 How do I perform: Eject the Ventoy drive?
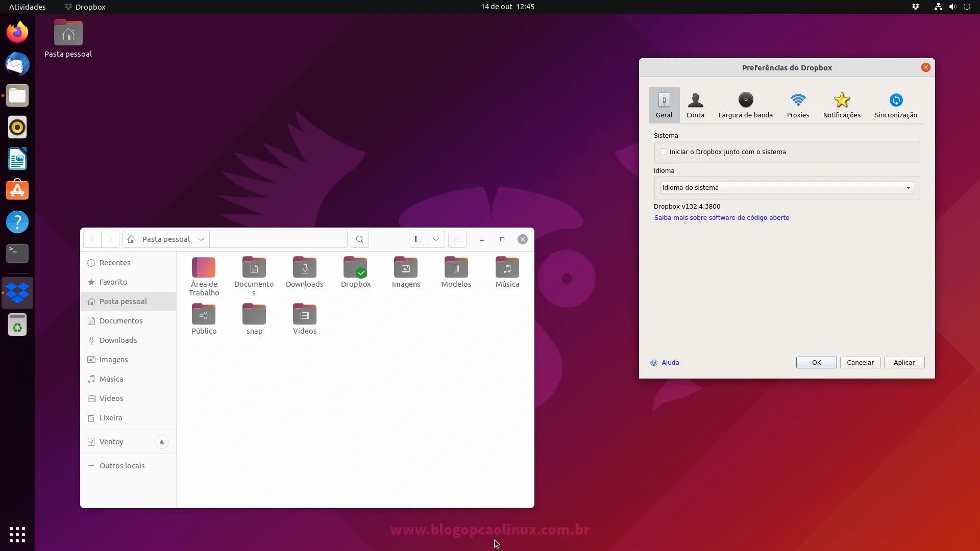pos(161,442)
